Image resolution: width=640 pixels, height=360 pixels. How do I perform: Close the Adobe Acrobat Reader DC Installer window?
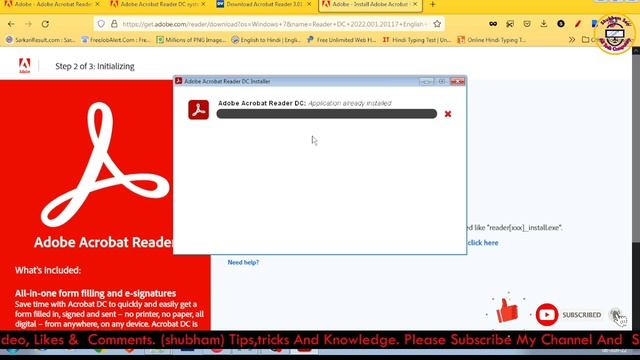[458, 82]
